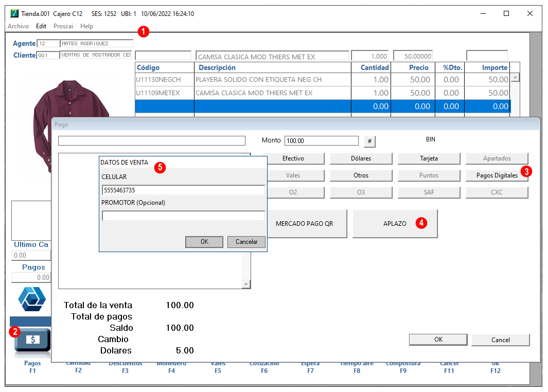
Task: Click the application icon in title bar
Action: [x=14, y=13]
